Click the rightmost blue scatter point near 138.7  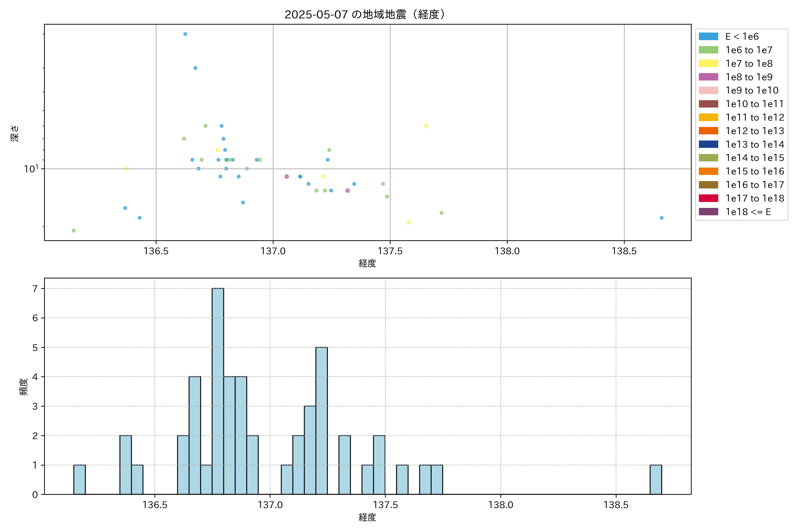point(661,218)
